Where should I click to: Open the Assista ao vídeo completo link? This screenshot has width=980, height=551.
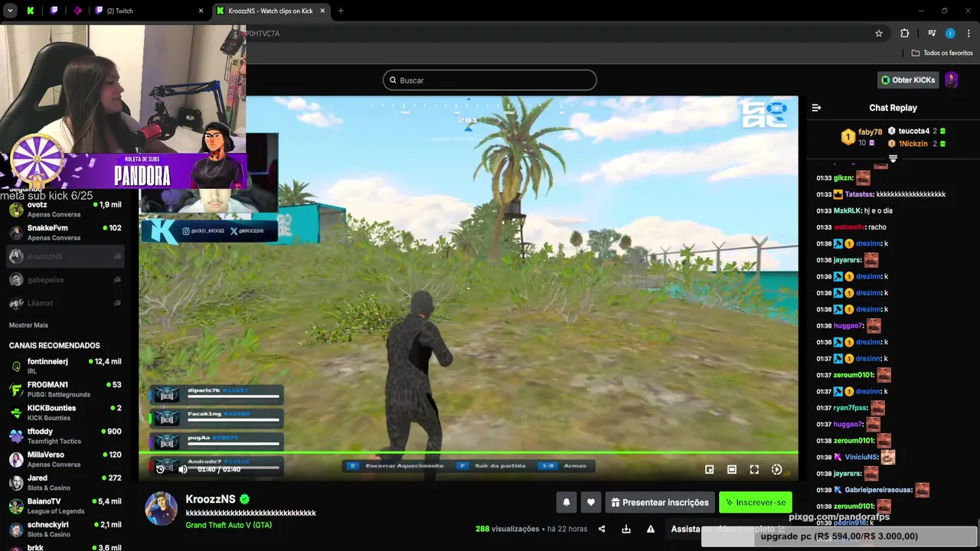tap(727, 529)
